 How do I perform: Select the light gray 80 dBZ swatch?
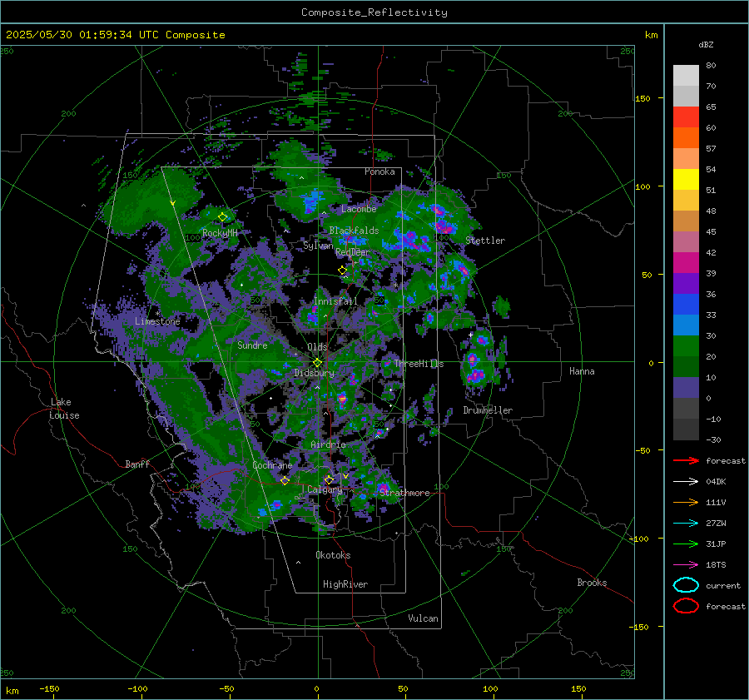pos(686,75)
